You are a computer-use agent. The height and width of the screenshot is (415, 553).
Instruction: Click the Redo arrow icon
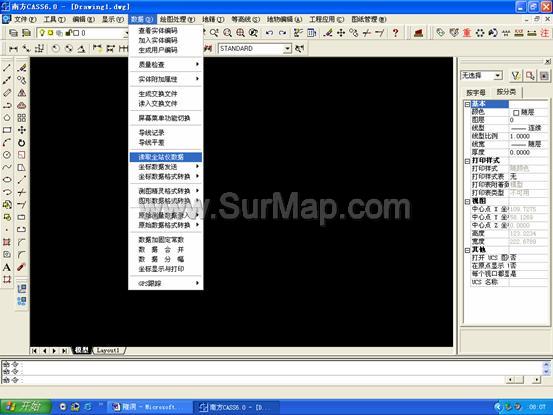pos(282,33)
